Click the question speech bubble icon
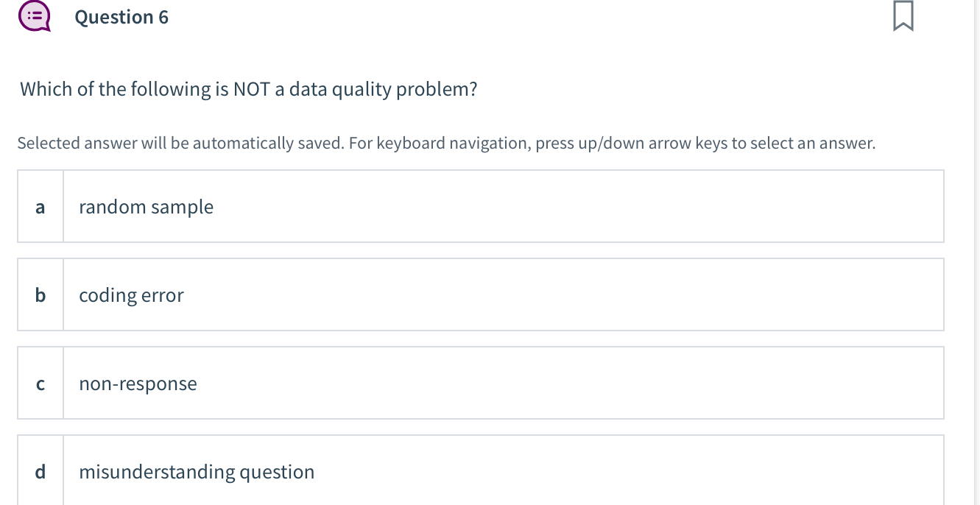 pyautogui.click(x=34, y=15)
